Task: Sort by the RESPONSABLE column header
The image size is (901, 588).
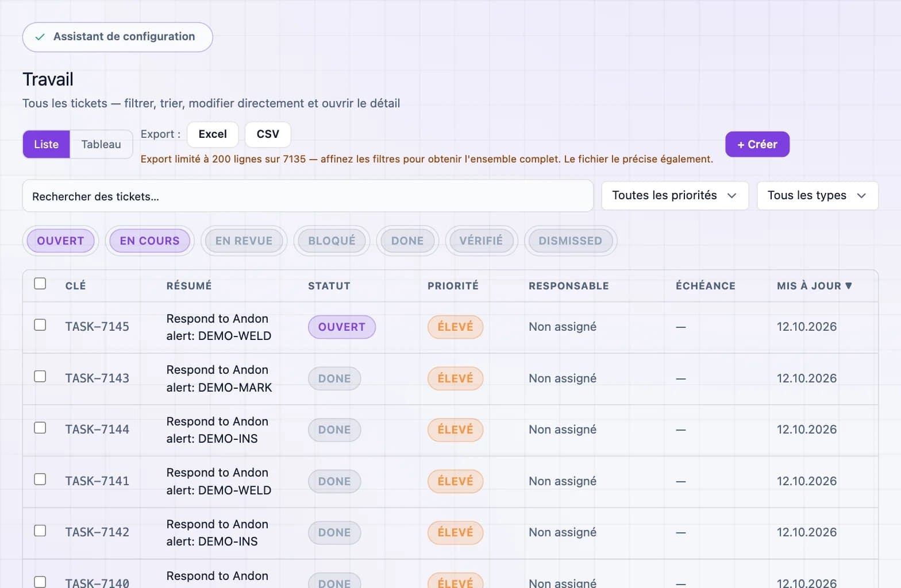Action: (568, 286)
